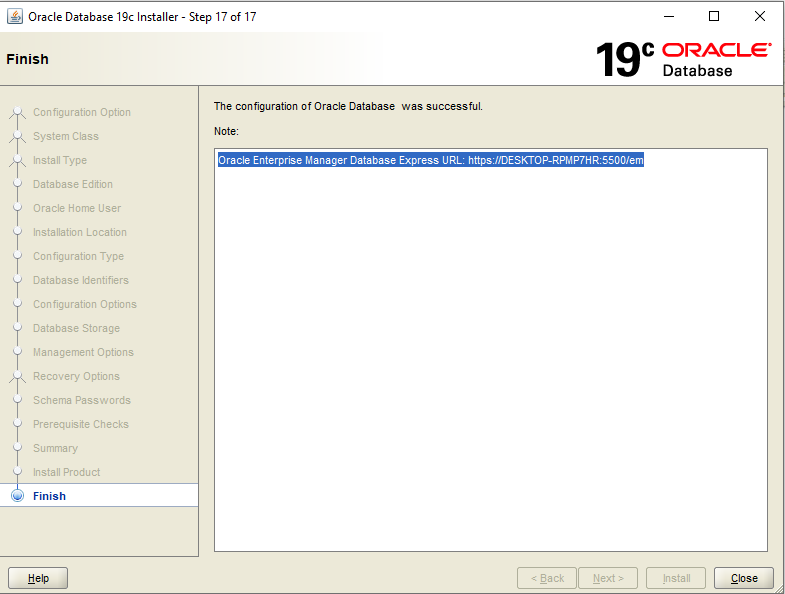
Task: Select the Enterprise Manager Express URL line
Action: (431, 160)
